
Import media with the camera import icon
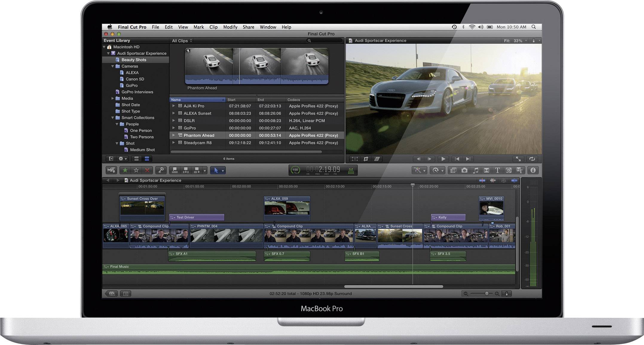pyautogui.click(x=111, y=170)
